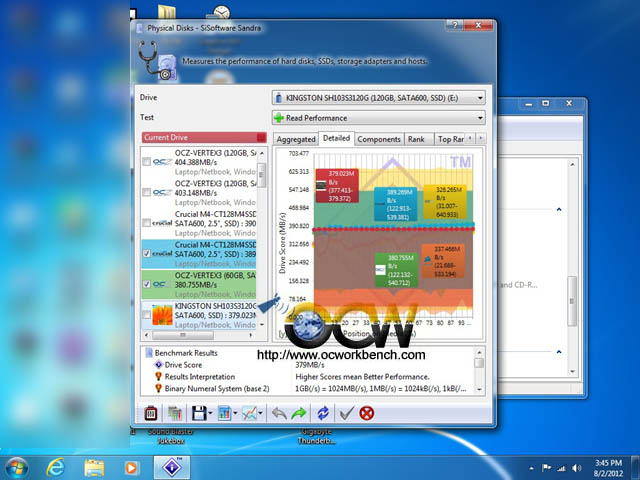Click the bar chart toolbar icon
Screen dimensions: 640x480
224,413
